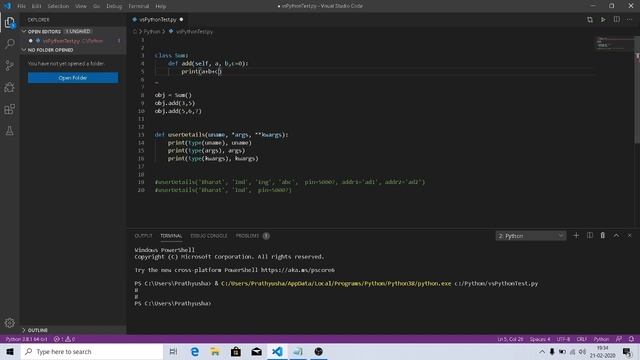Open the Test beaker view
The height and width of the screenshot is (360, 640).
[9, 131]
